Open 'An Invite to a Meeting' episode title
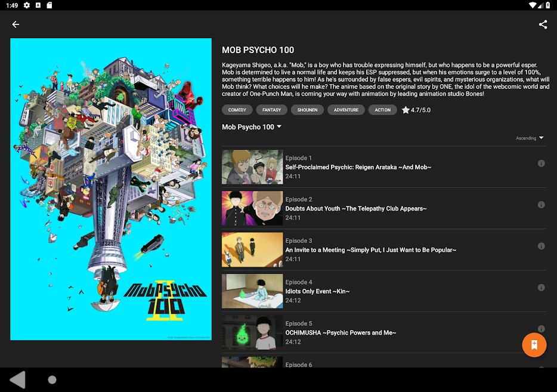This screenshot has height=392, width=557. point(370,250)
